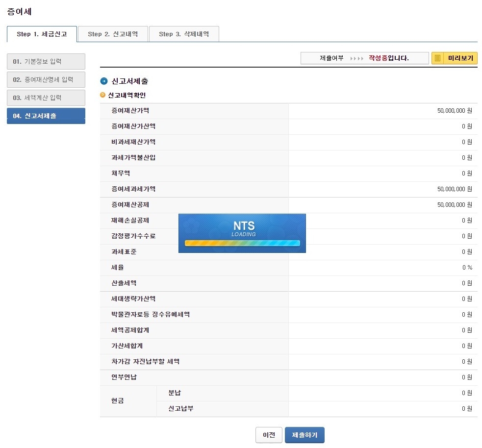Switch to Step 3. 삭제내역 tab
482x448 pixels.
(x=184, y=34)
